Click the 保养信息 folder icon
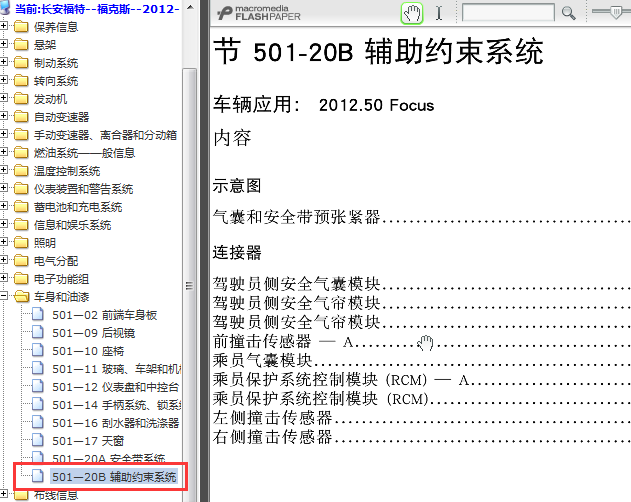631x502 pixels. (x=21, y=27)
